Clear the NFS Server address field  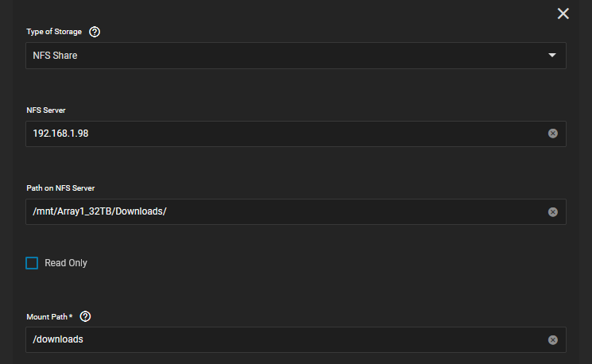click(553, 134)
